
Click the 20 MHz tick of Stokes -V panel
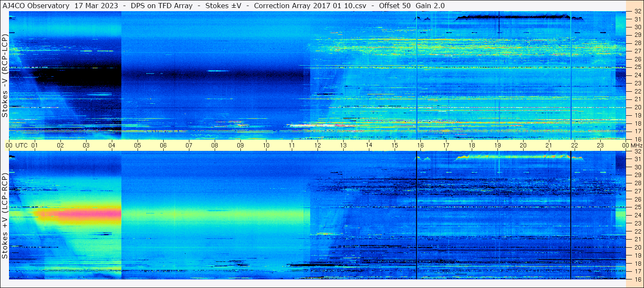638,107
